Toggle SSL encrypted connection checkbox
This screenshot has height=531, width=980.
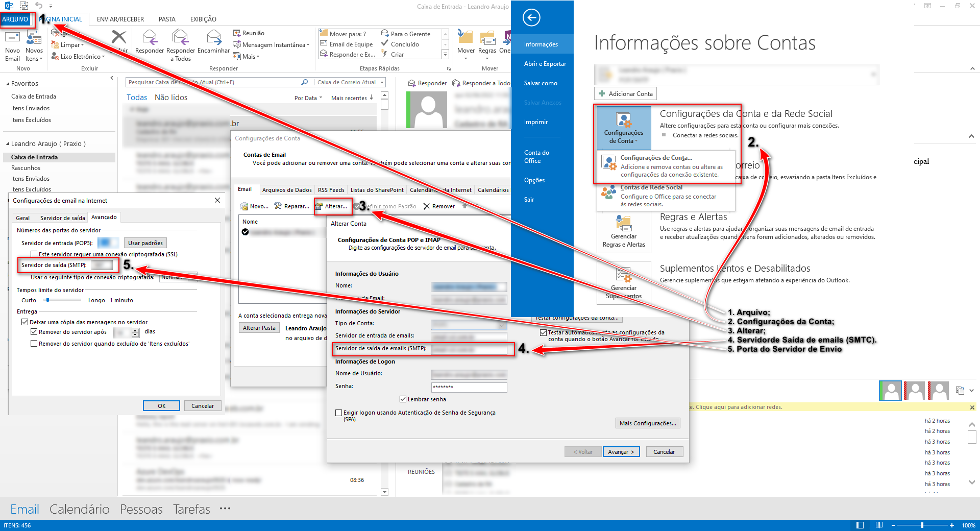(x=34, y=254)
